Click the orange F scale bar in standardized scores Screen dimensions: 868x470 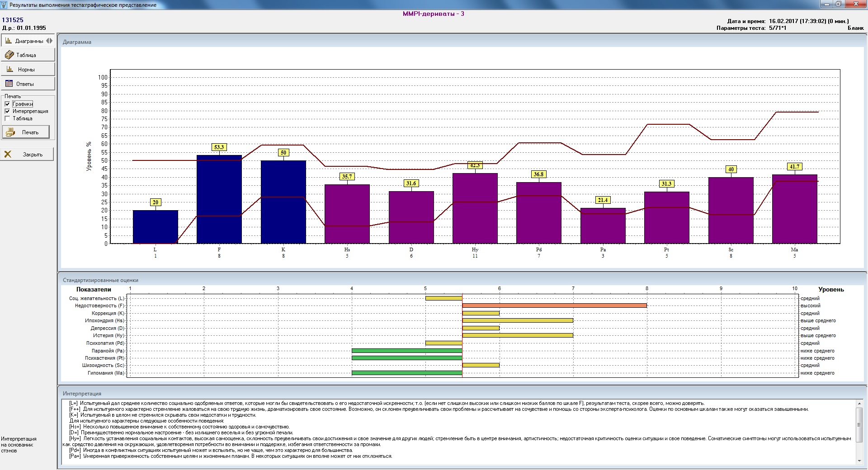click(x=554, y=306)
